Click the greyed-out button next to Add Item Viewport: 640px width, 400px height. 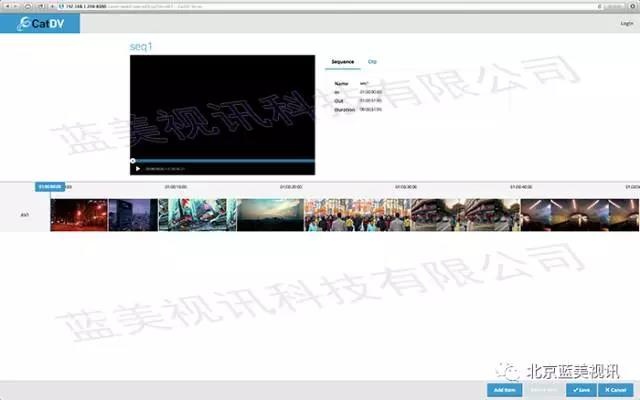pos(544,390)
